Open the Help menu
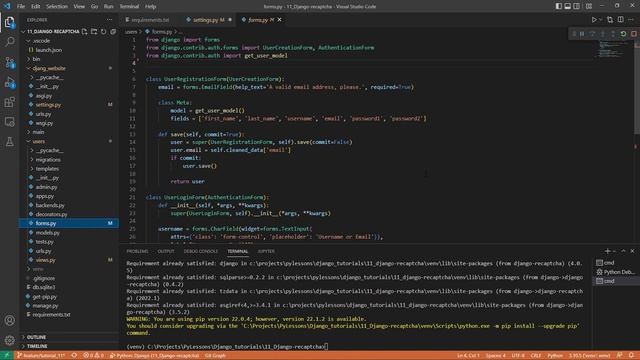640x360 pixels. [x=151, y=6]
